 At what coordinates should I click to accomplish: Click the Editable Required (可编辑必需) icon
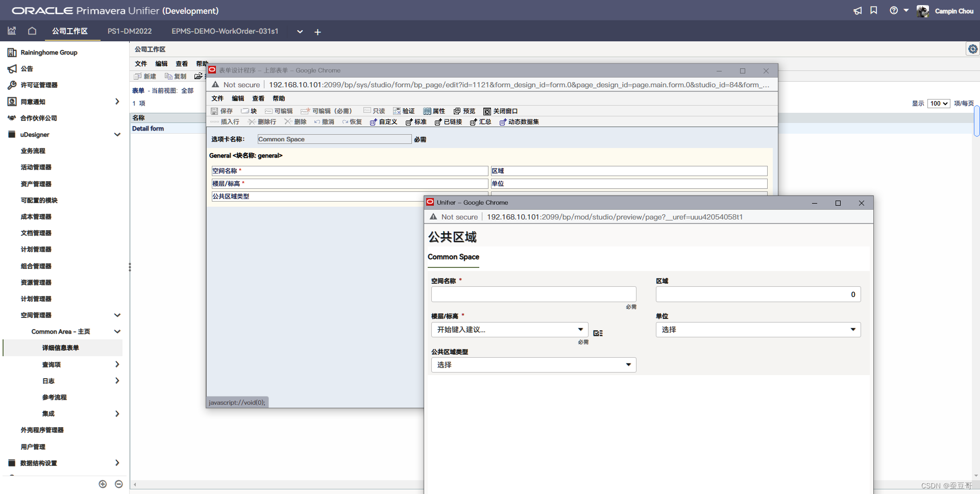(305, 111)
